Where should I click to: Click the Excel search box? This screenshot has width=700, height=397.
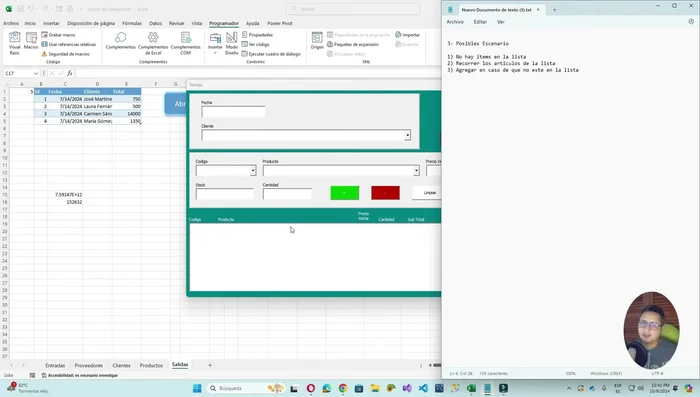coord(353,9)
